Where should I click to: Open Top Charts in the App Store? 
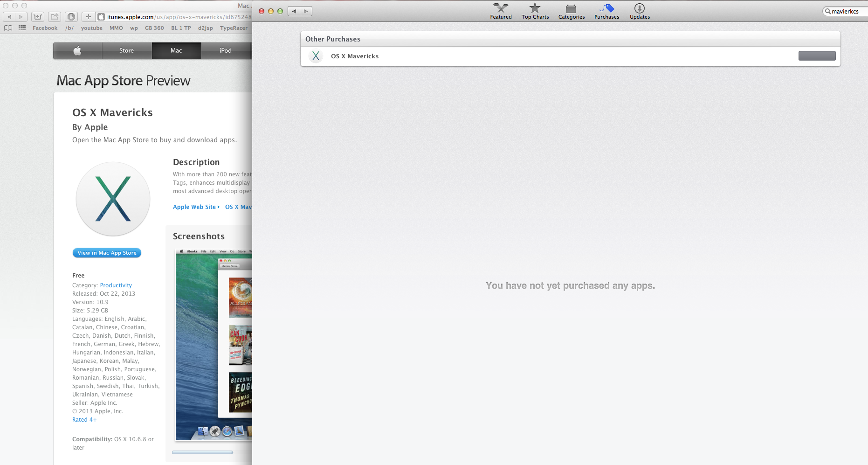coord(535,11)
